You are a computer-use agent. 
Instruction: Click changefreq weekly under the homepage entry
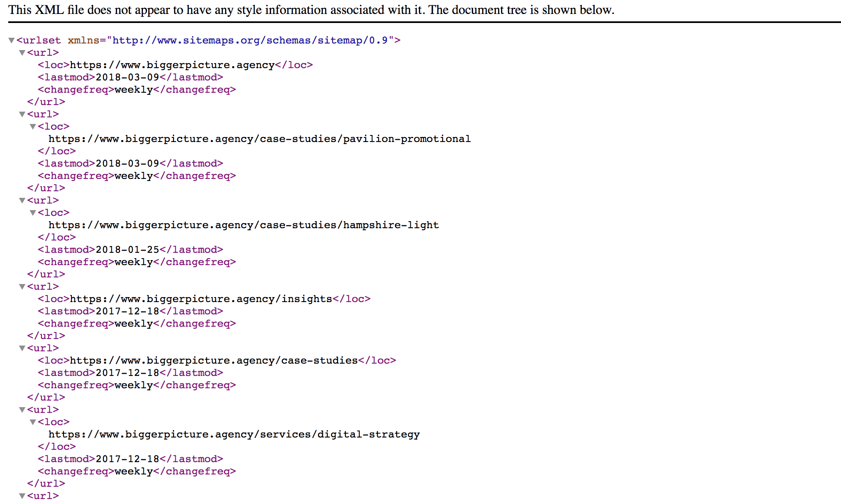coord(133,89)
